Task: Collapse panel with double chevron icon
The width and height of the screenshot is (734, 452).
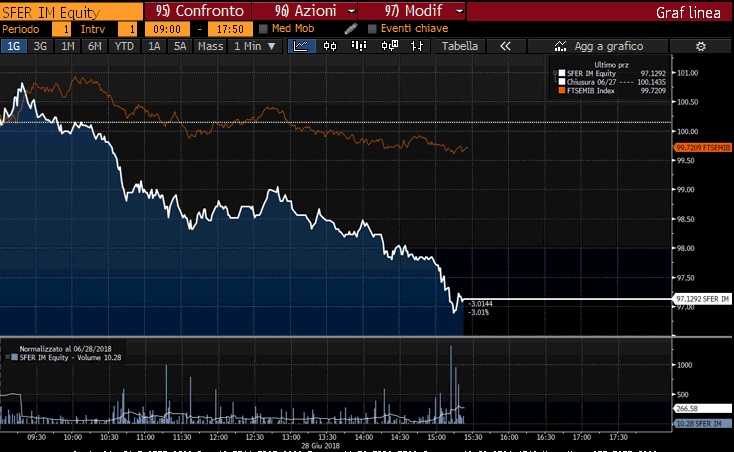Action: [505, 46]
